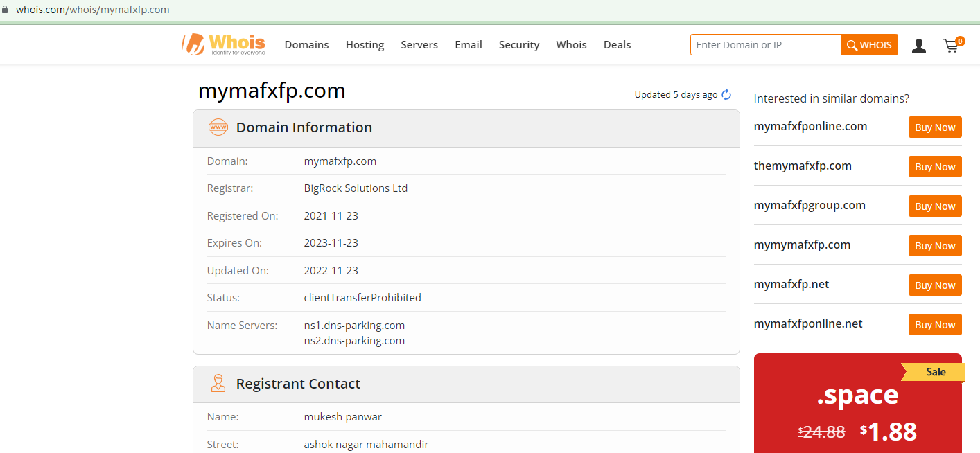The height and width of the screenshot is (453, 980).
Task: Open the Whois menu item
Action: point(571,45)
